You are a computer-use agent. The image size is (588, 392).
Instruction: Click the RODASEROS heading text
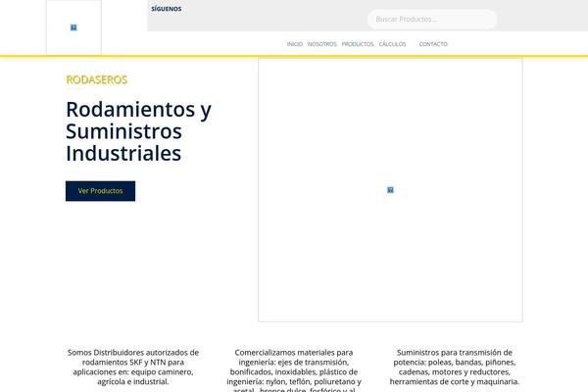tap(97, 79)
